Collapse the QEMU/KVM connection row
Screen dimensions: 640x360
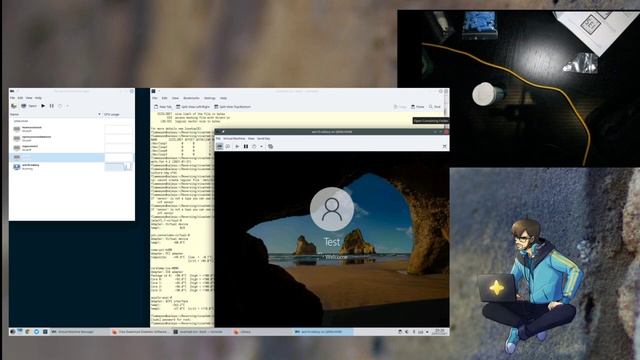tap(20, 121)
